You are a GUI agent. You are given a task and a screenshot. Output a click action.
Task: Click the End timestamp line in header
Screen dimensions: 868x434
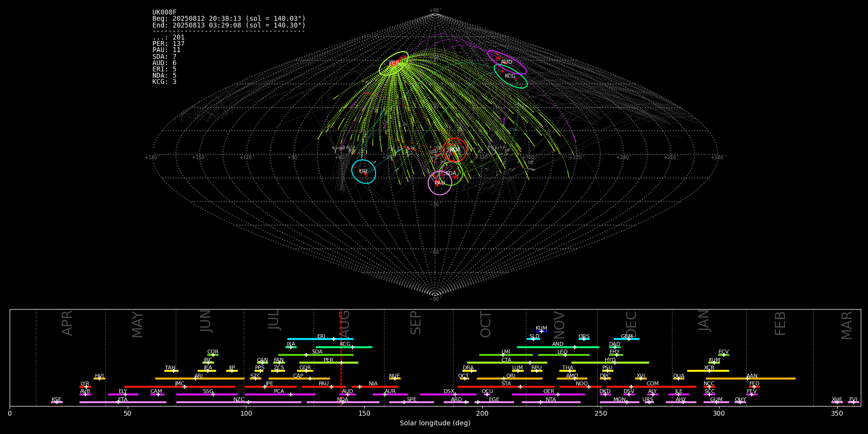point(229,25)
